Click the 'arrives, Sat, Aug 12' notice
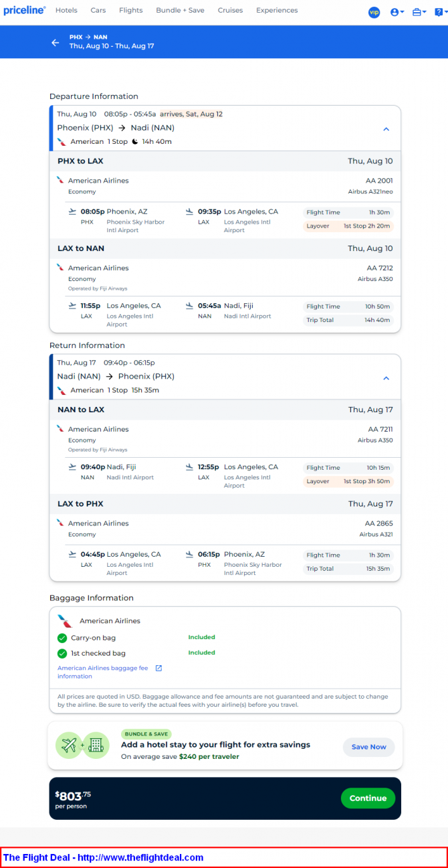The width and height of the screenshot is (448, 868). click(191, 114)
